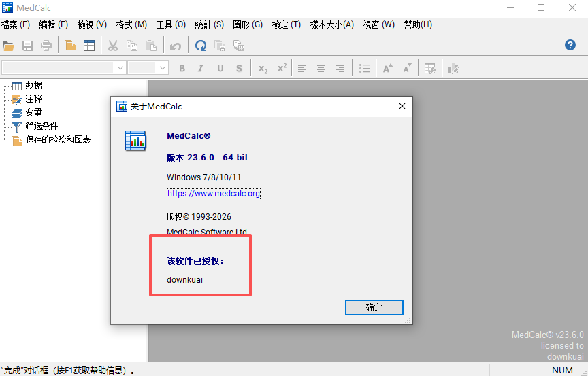Click the Increase font size icon
This screenshot has height=376, width=588.
387,69
